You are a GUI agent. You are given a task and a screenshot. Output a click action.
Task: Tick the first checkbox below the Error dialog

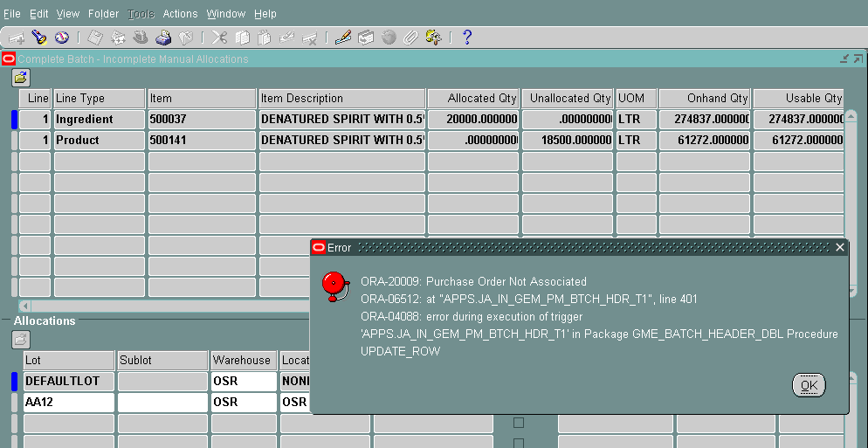518,423
